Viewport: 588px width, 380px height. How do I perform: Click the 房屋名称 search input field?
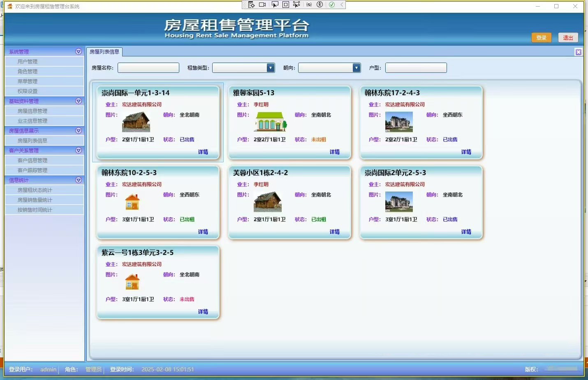(148, 68)
